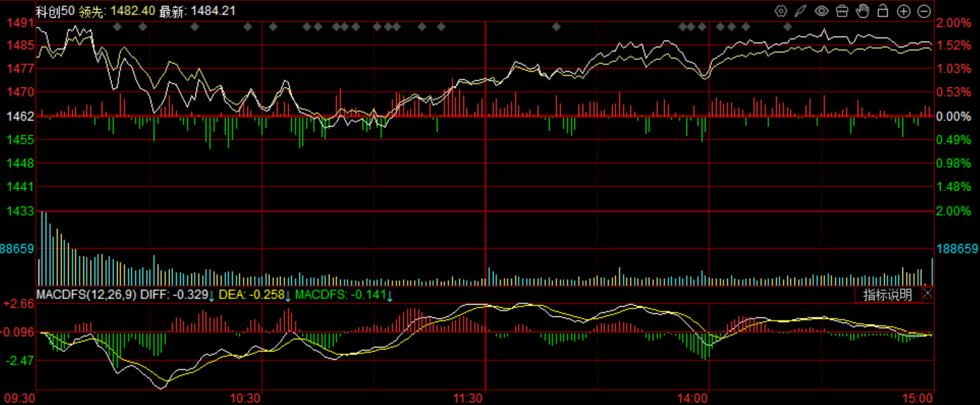Click the 1448 price axis label

[x=21, y=163]
